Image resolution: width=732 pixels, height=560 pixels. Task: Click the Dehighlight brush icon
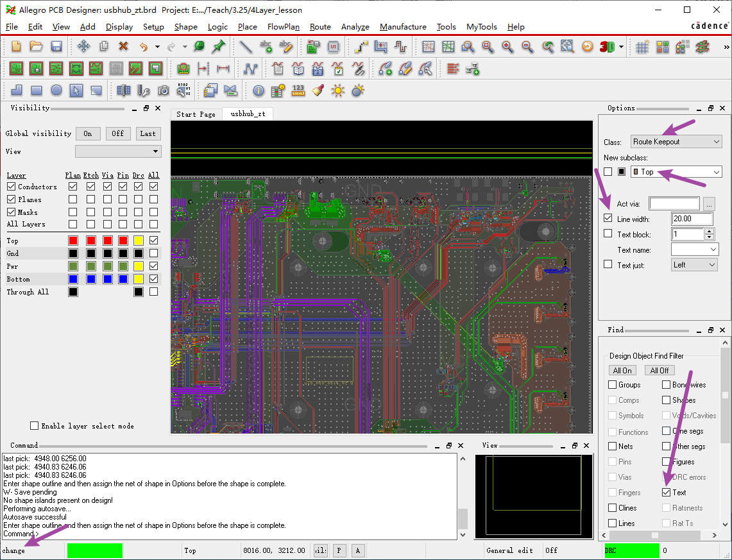(318, 90)
